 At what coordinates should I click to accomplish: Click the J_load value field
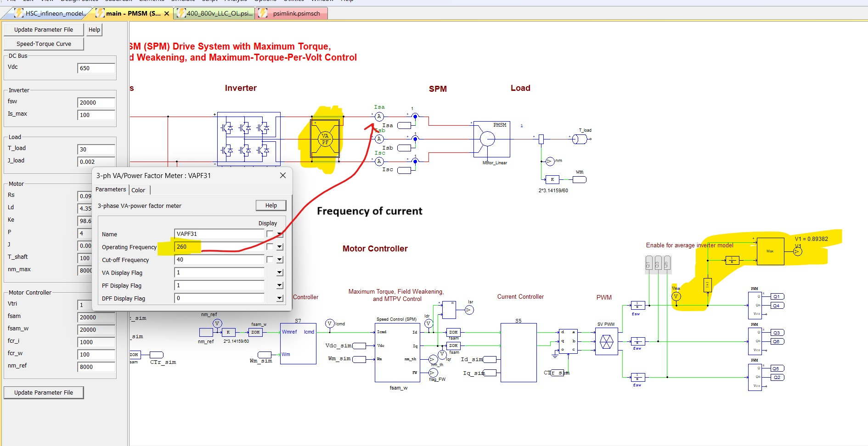(96, 162)
